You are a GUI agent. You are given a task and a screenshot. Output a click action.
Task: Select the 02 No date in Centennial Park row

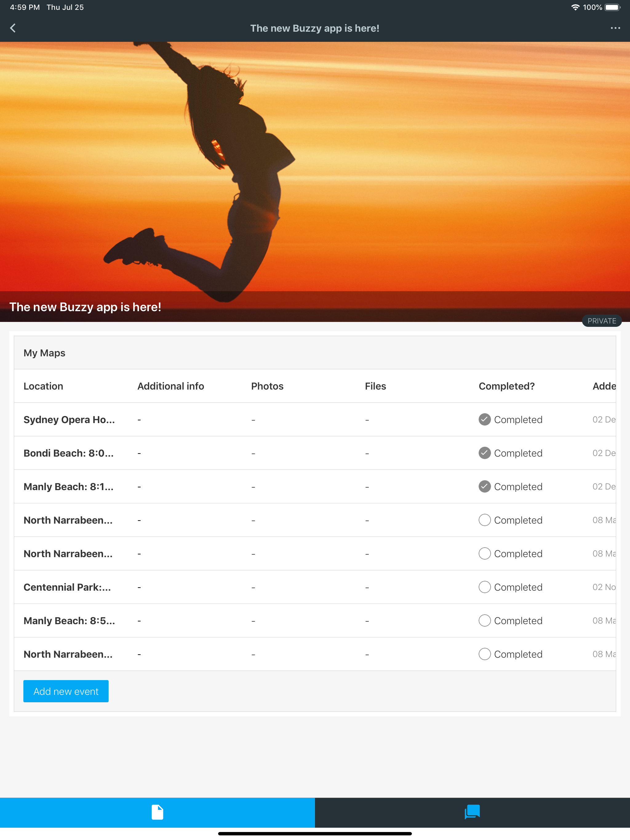[604, 587]
